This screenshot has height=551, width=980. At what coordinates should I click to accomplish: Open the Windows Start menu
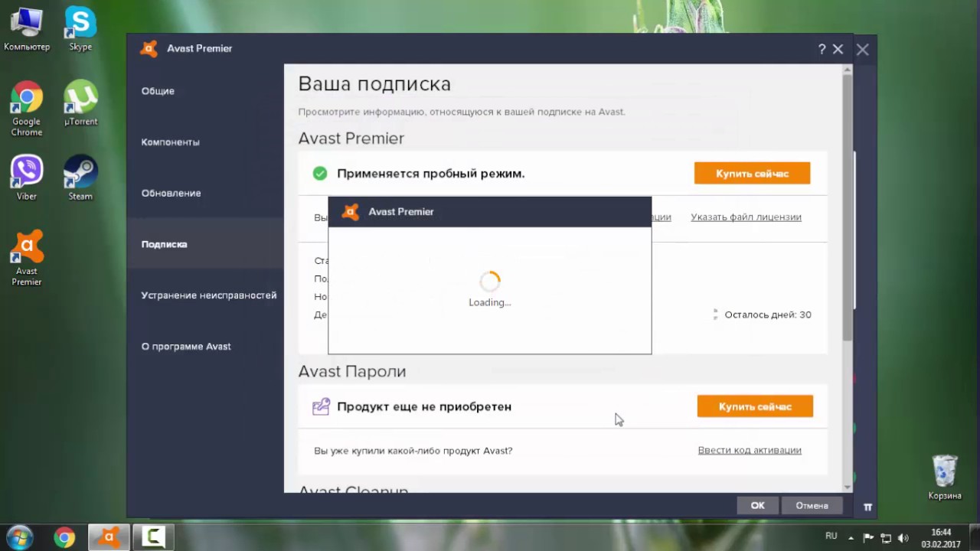(x=19, y=537)
